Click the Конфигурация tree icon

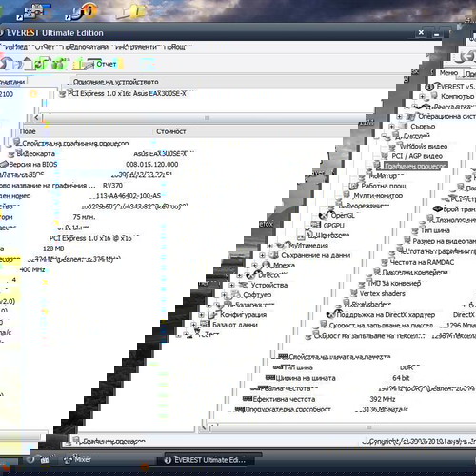(212, 314)
